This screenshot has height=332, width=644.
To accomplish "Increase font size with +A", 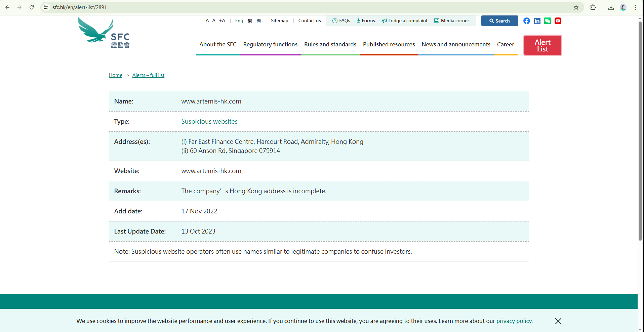I will pos(222,21).
